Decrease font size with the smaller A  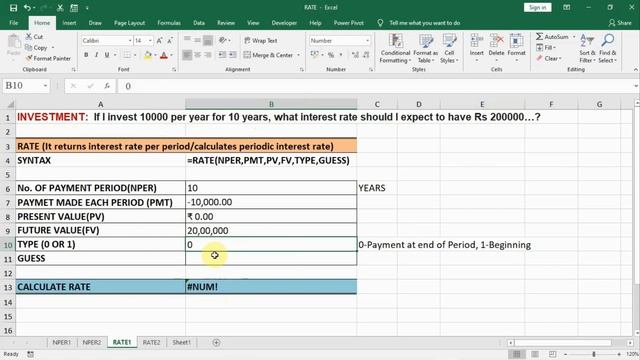pyautogui.click(x=170, y=40)
